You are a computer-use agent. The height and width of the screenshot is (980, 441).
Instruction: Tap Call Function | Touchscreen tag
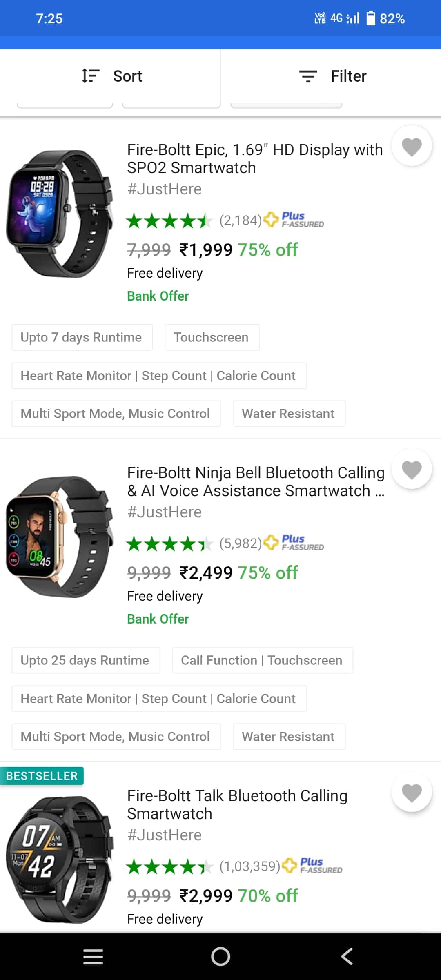point(262,660)
